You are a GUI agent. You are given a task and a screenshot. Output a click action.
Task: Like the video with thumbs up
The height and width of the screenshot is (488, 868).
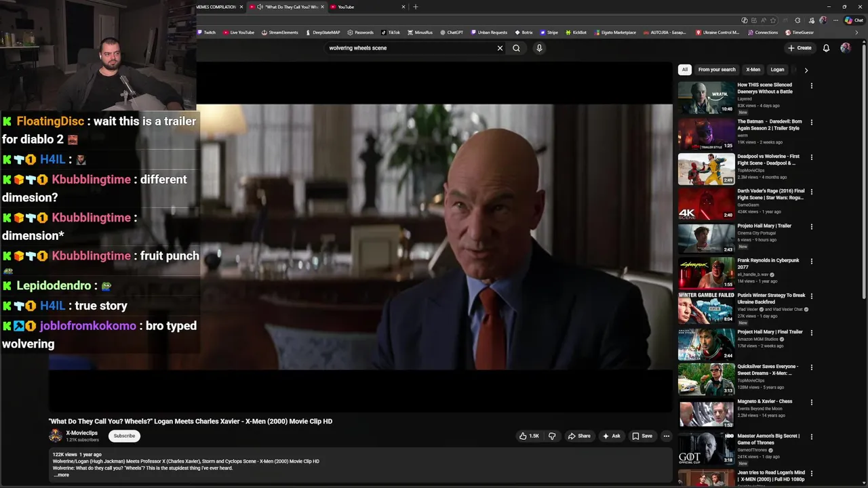[x=529, y=436]
